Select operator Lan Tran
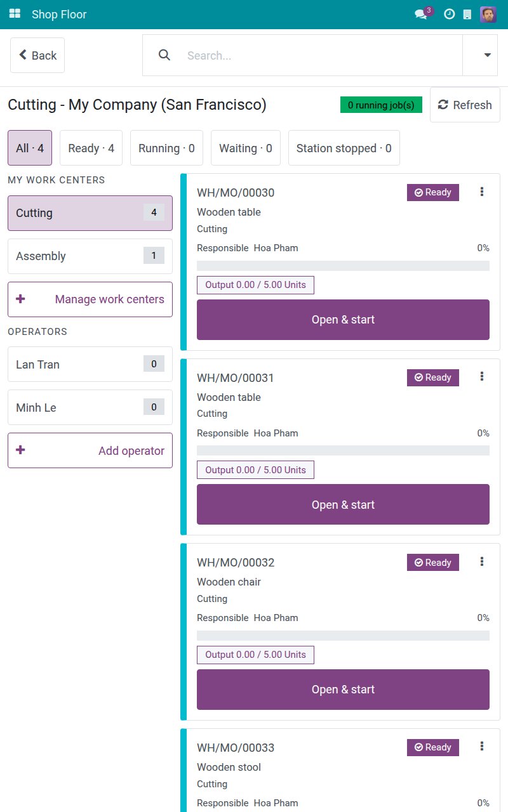 (x=90, y=364)
